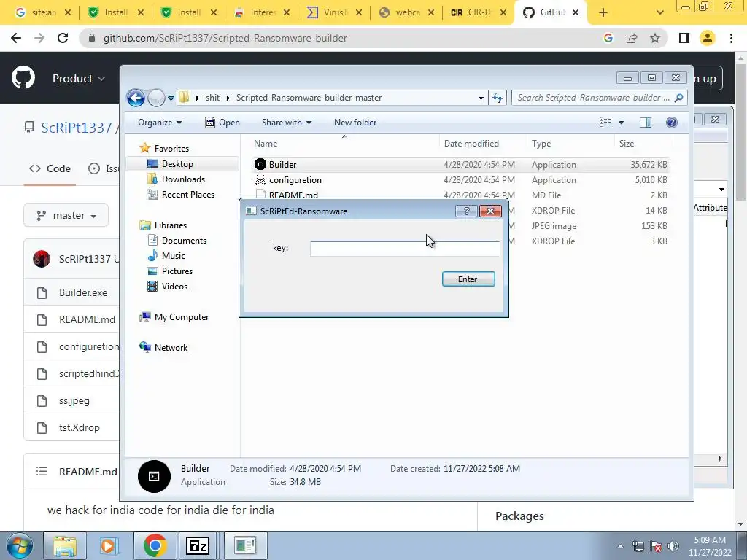
Task: Expand the address bar history dropdown
Action: pyautogui.click(x=481, y=98)
